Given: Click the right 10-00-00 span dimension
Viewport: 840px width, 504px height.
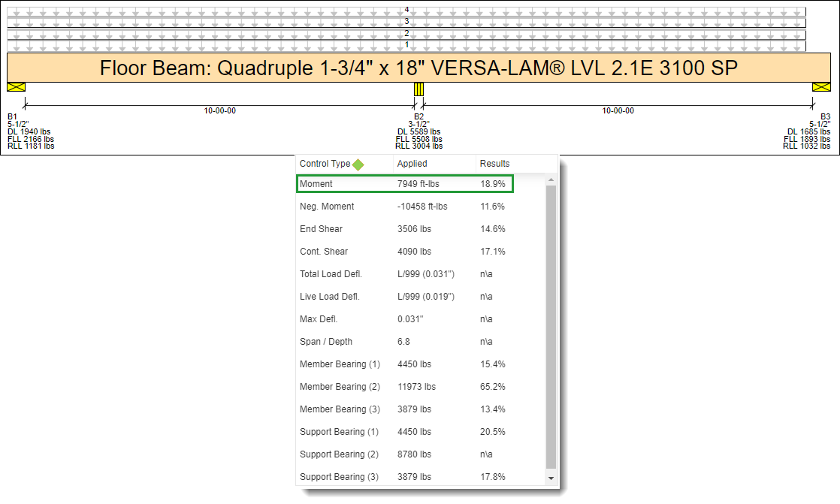Looking at the screenshot, I should tap(618, 110).
